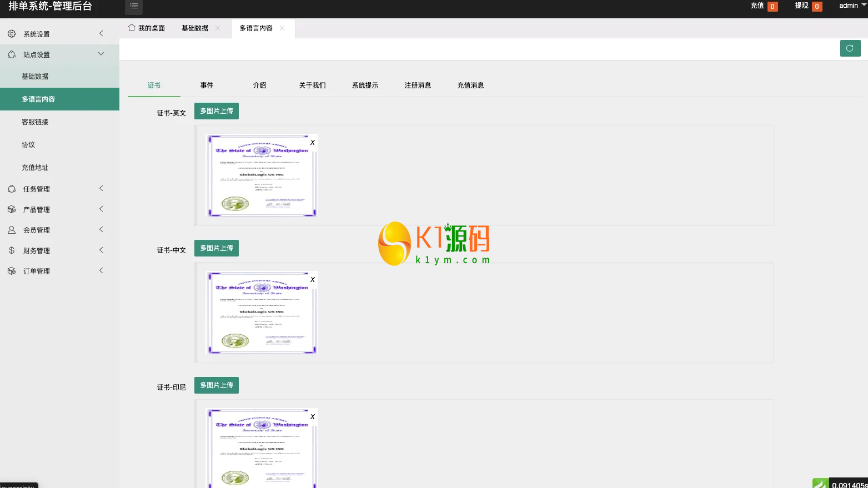This screenshot has width=868, height=488.
Task: Close the 多语言内容 tab with its X
Action: 282,28
